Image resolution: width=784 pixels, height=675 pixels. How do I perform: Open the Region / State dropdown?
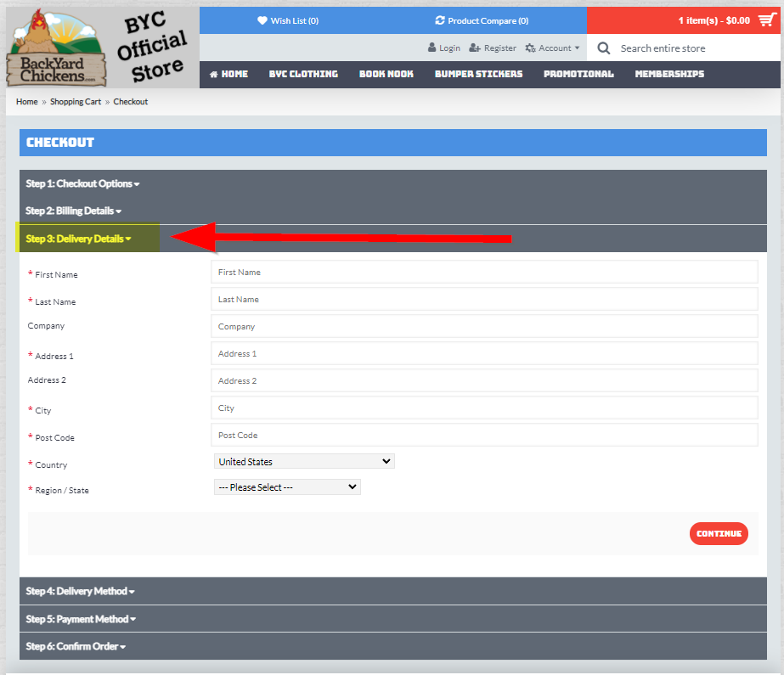tap(287, 487)
